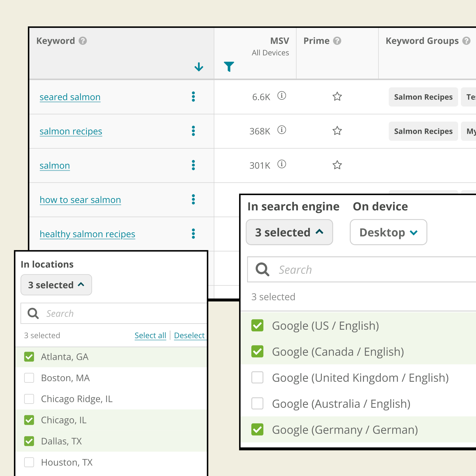Image resolution: width=476 pixels, height=476 pixels.
Task: Uncheck the Dallas, TX location
Action: (29, 441)
